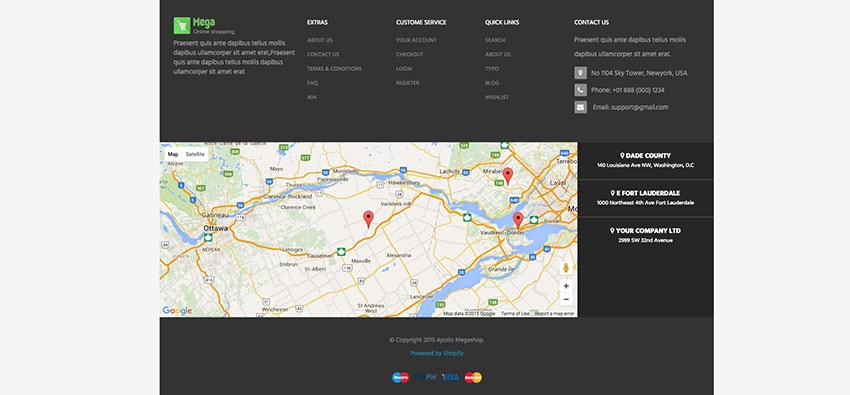The image size is (850, 395).
Task: Select the E Fort Lauderdale location
Action: point(645,198)
